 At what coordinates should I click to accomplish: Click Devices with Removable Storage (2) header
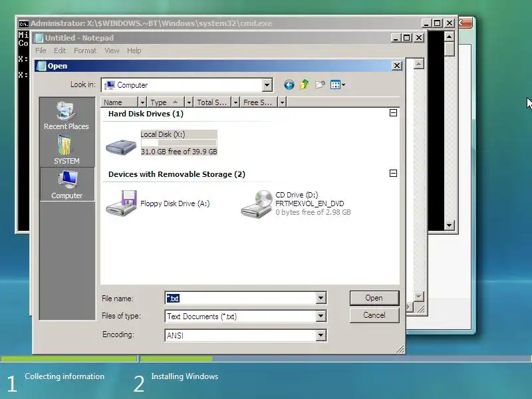point(177,174)
